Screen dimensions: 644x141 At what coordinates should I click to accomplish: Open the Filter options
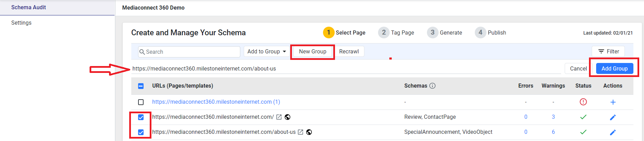point(608,51)
